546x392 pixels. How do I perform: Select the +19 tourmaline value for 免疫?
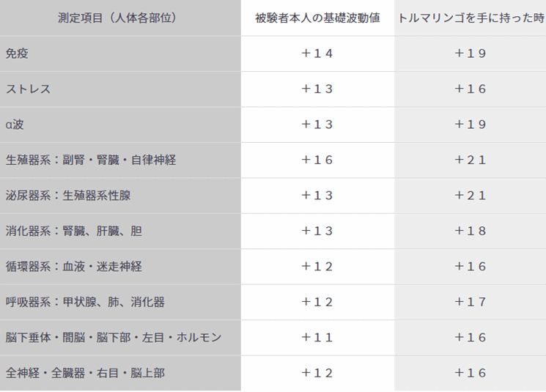[470, 53]
